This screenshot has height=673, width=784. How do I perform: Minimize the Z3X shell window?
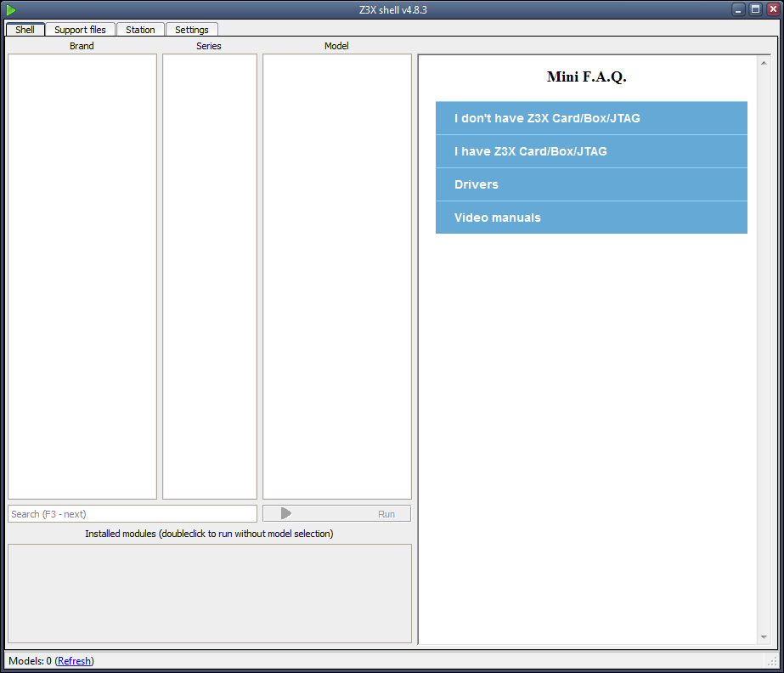pyautogui.click(x=738, y=9)
